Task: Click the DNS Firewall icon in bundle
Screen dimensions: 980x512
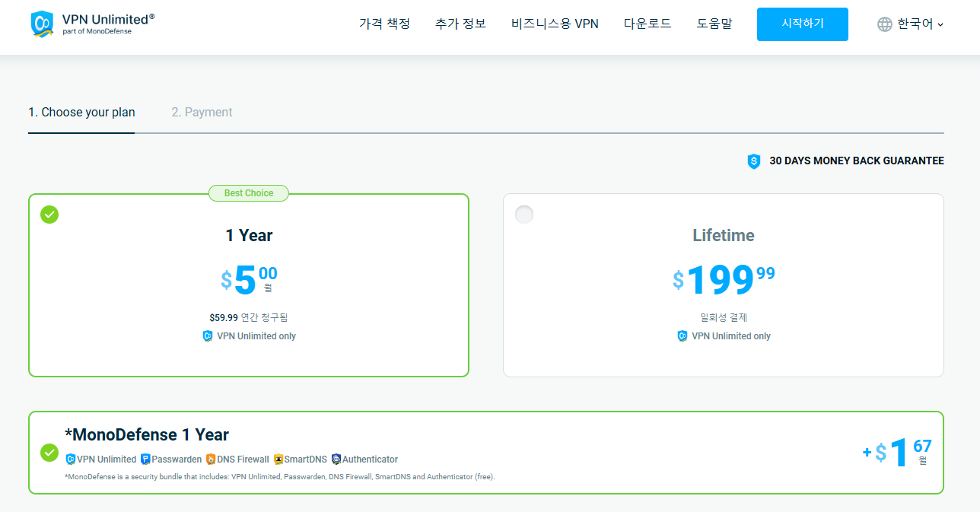Action: coord(211,460)
